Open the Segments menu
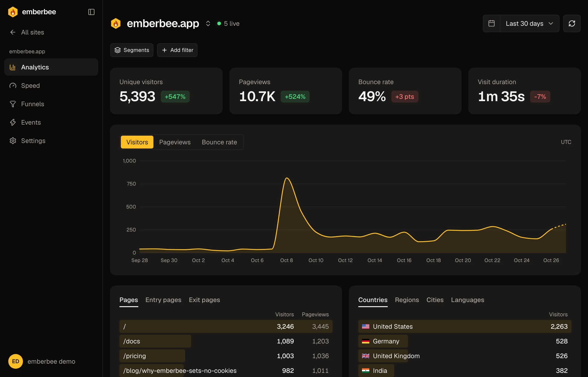The width and height of the screenshot is (588, 377). pos(132,50)
